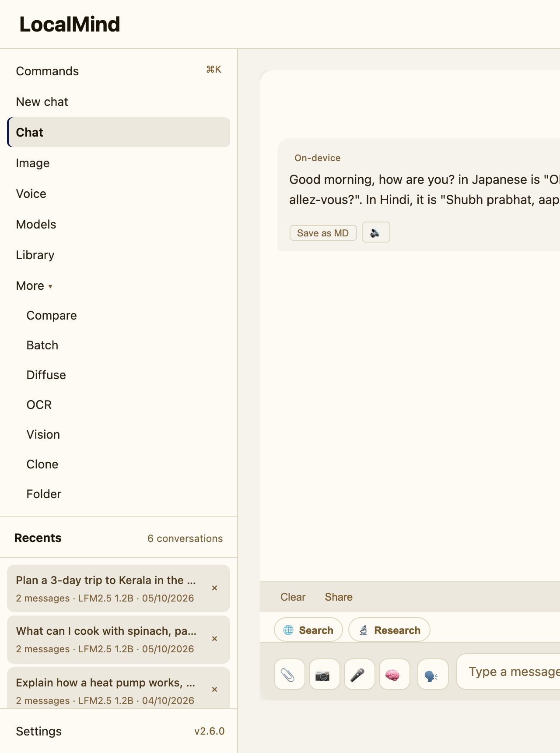
Task: Open the Library section
Action: point(119,255)
